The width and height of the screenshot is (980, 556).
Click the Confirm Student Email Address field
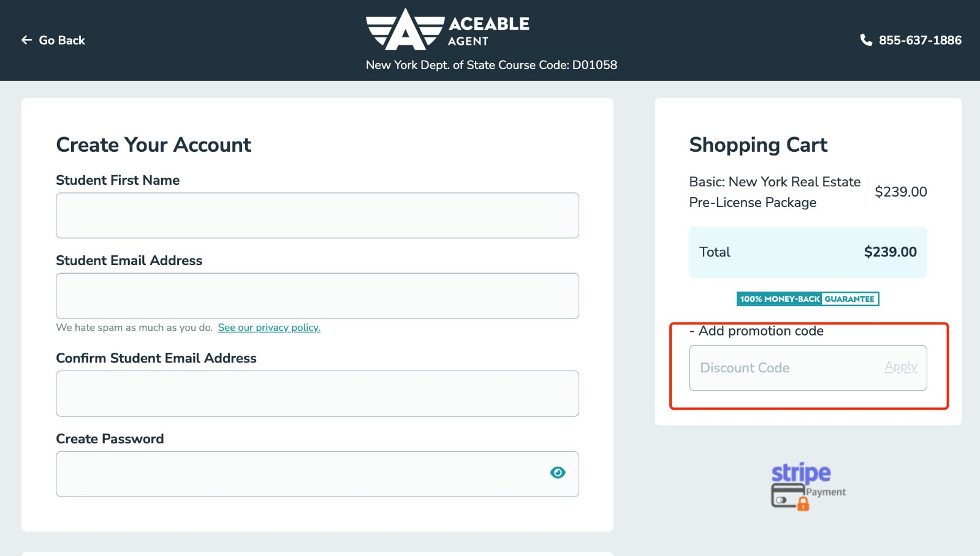(317, 393)
